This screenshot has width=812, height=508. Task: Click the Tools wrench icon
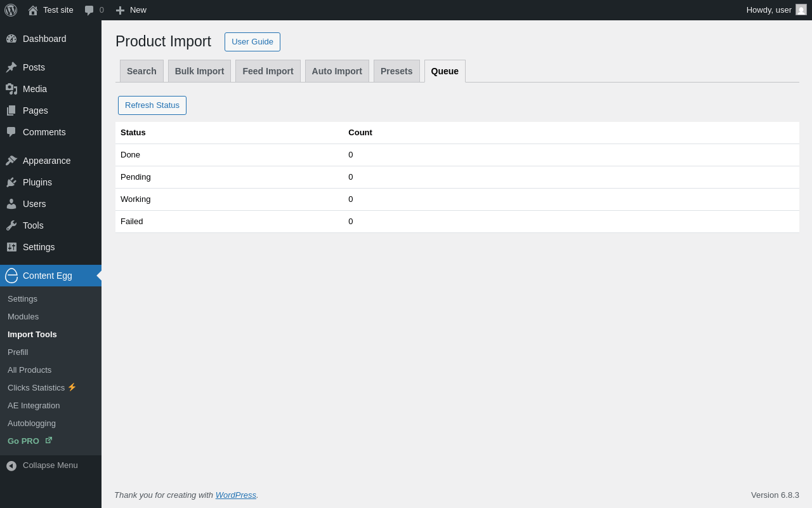[11, 225]
